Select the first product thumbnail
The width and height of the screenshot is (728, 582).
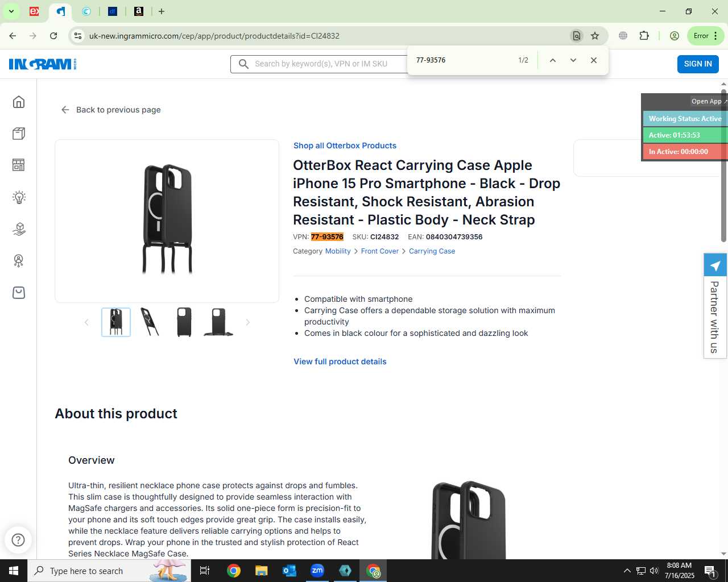tap(116, 322)
